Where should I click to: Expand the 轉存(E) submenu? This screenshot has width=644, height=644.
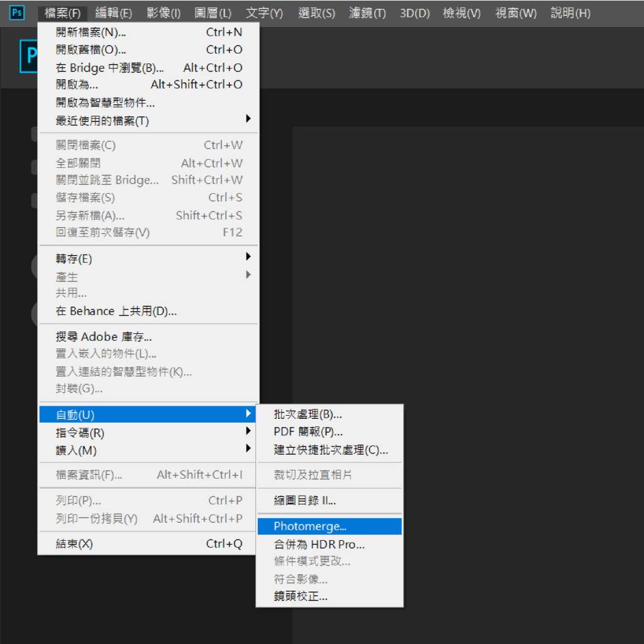click(148, 258)
